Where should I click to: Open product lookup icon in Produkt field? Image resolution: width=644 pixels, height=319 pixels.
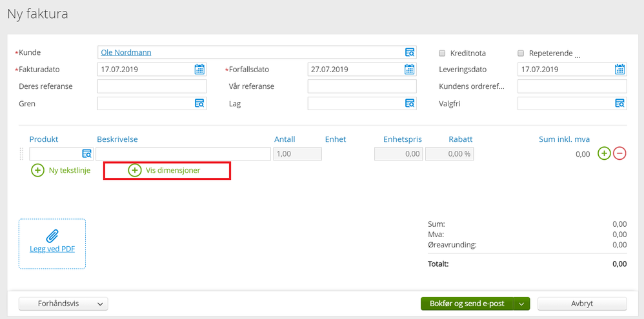point(86,154)
